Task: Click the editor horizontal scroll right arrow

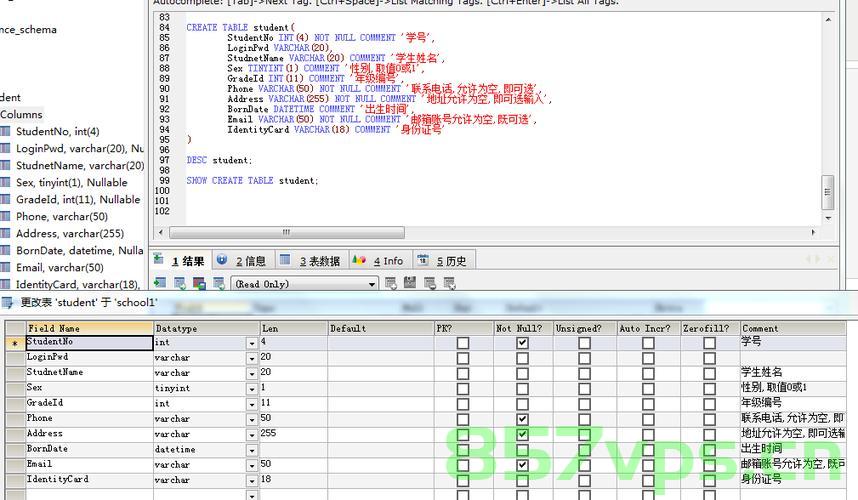Action: [813, 232]
